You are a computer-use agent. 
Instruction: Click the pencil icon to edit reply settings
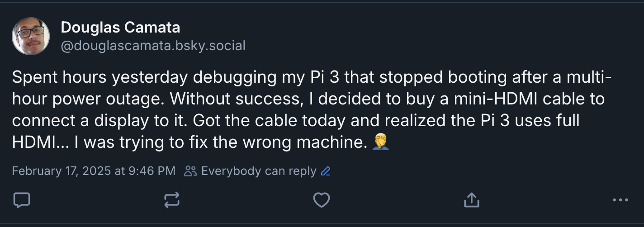click(x=325, y=171)
